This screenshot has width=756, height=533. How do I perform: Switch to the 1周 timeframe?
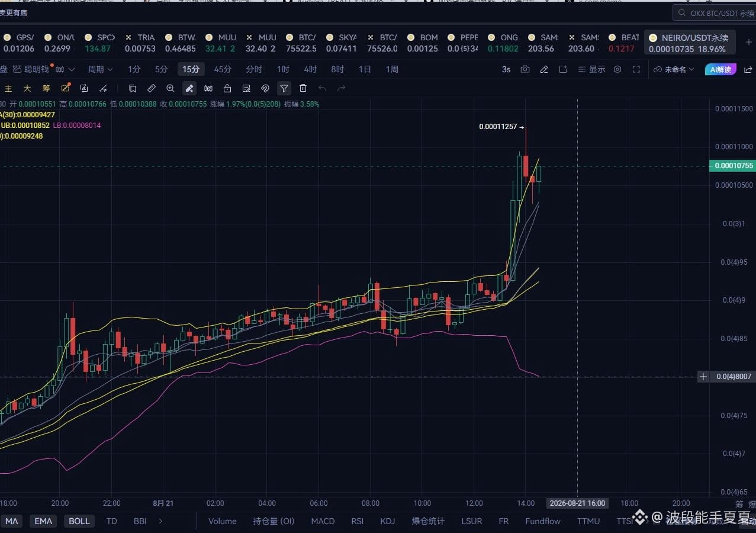392,69
